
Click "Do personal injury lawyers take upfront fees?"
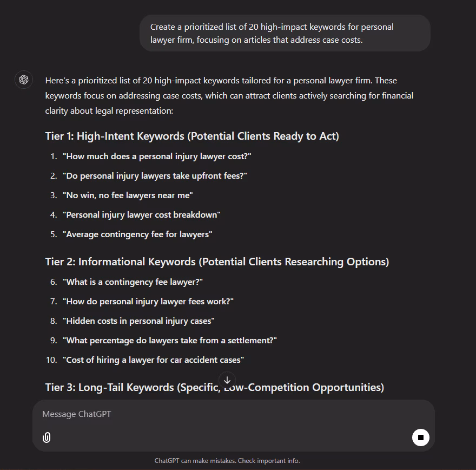pos(155,175)
